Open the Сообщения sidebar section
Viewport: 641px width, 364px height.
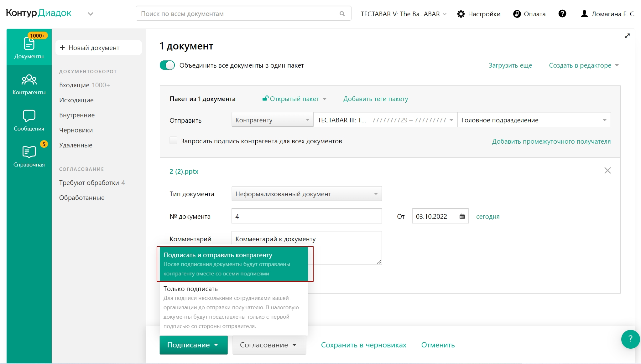pyautogui.click(x=29, y=120)
